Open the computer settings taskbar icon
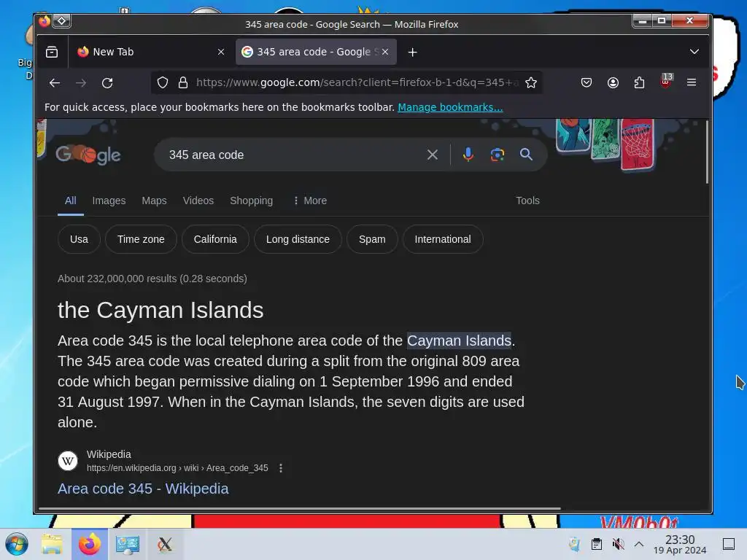 [127, 544]
